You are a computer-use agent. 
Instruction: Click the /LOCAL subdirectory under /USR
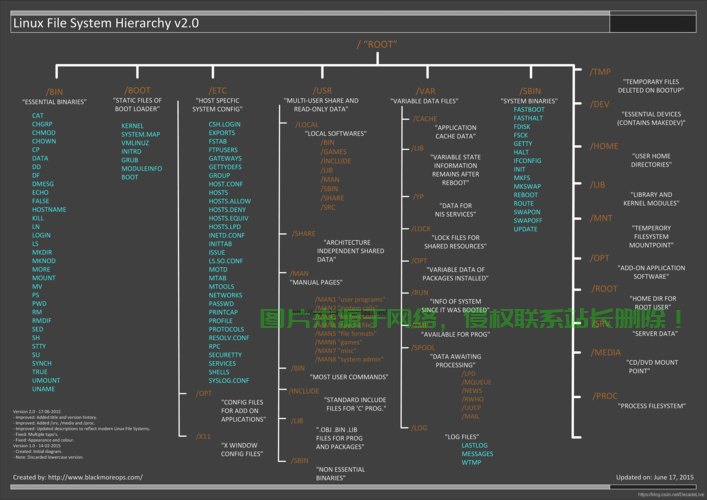[x=306, y=124]
